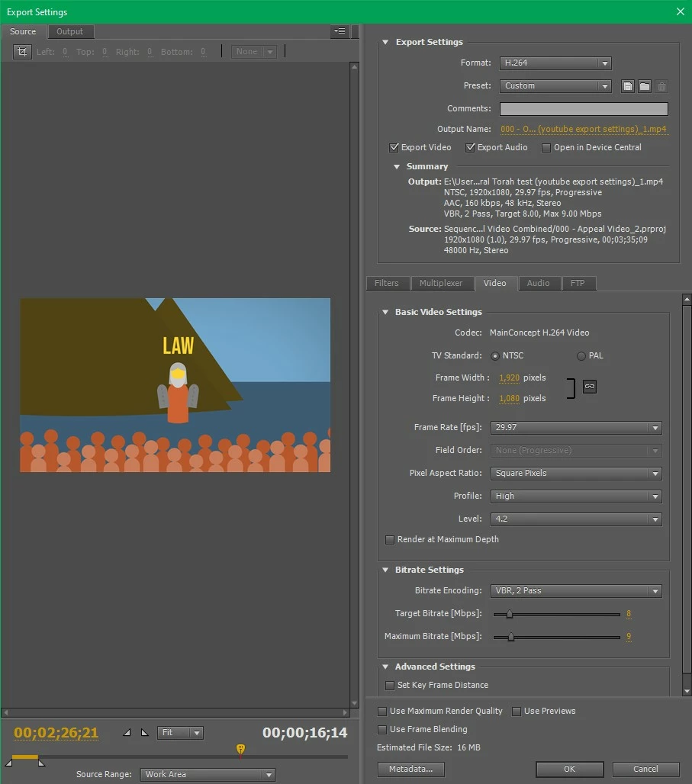This screenshot has height=784, width=692.
Task: Open the Level dropdown set to 4.2
Action: click(576, 519)
